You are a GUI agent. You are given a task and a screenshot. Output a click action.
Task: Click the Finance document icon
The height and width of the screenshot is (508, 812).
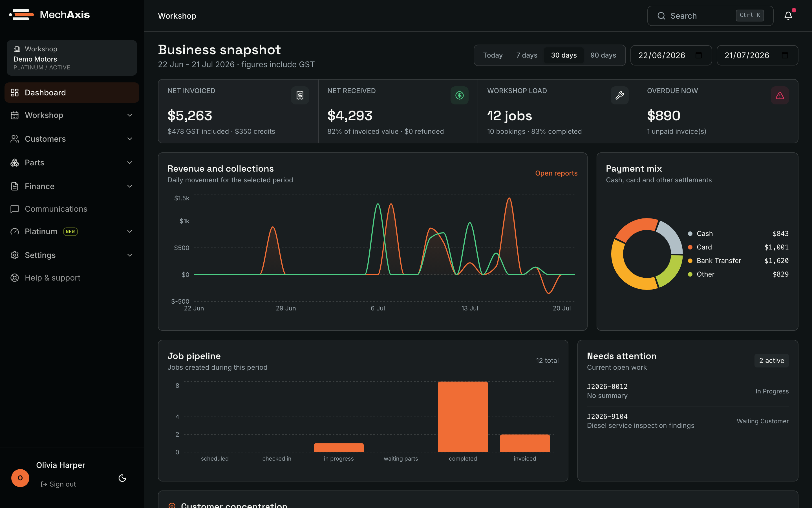pos(14,186)
